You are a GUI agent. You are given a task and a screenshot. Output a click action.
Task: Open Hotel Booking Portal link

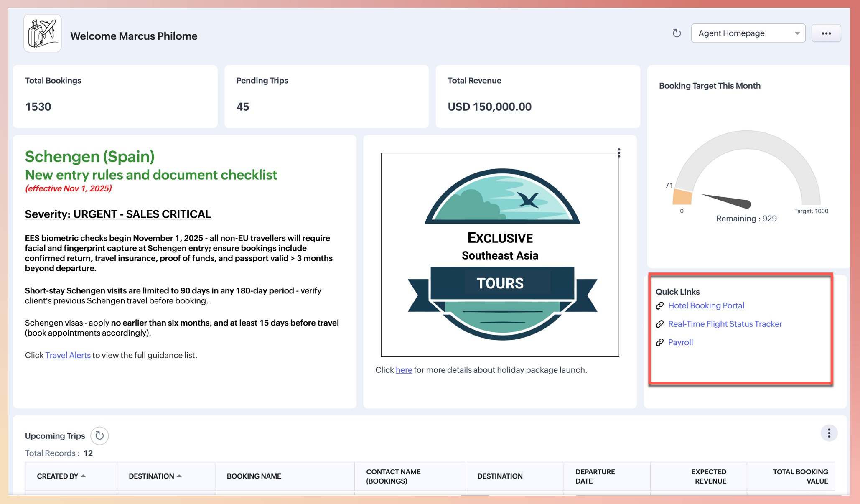coord(706,305)
